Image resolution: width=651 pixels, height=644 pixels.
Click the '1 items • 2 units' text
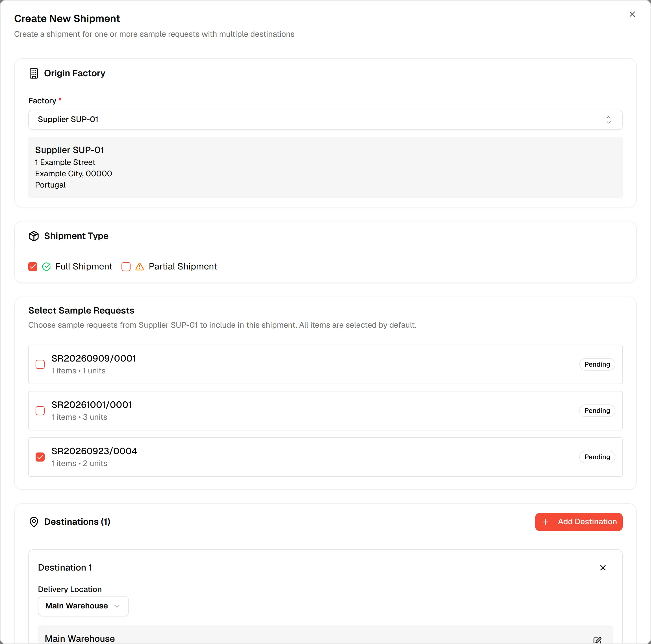pyautogui.click(x=79, y=464)
